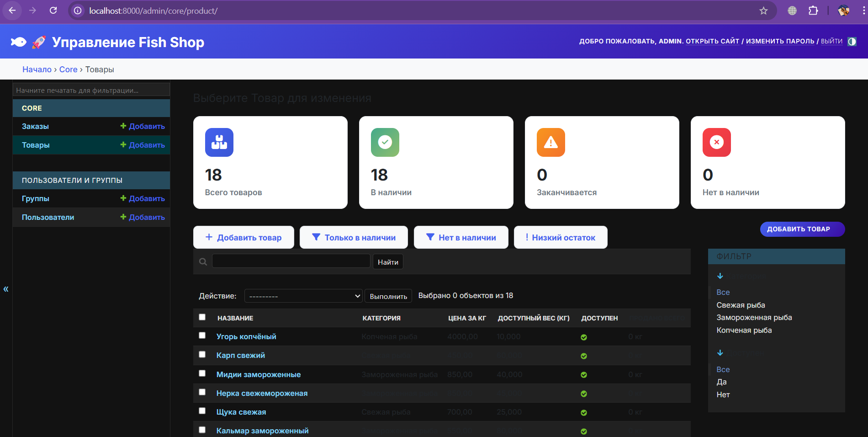This screenshot has width=868, height=437.
Task: Click the green plus icon in Заказы row
Action: (x=123, y=126)
